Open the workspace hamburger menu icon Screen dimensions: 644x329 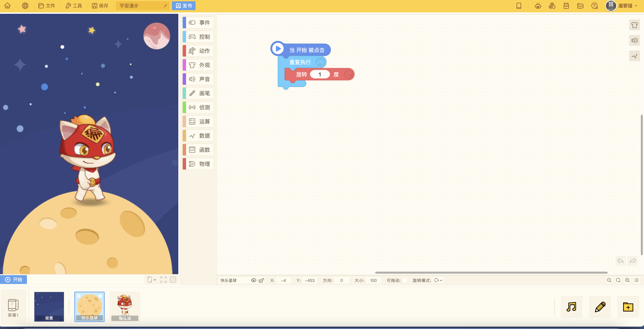tap(637, 280)
